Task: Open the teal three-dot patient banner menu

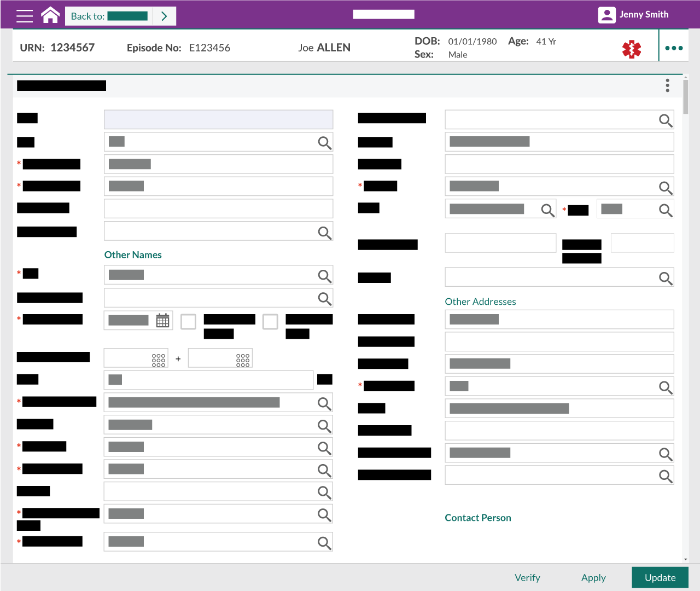Action: (x=674, y=48)
